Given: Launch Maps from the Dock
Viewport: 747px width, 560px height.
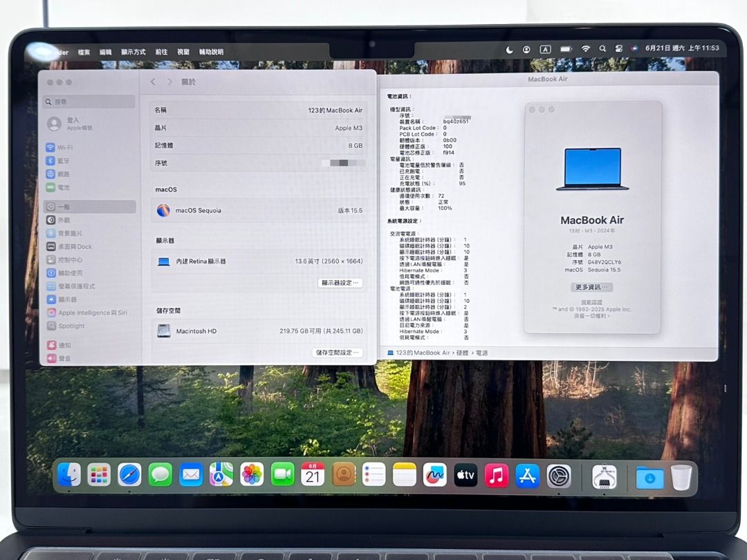Looking at the screenshot, I should (221, 475).
